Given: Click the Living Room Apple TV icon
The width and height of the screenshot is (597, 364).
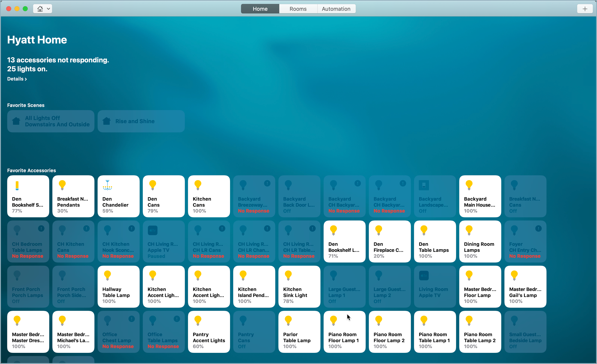Looking at the screenshot, I should point(424,276).
